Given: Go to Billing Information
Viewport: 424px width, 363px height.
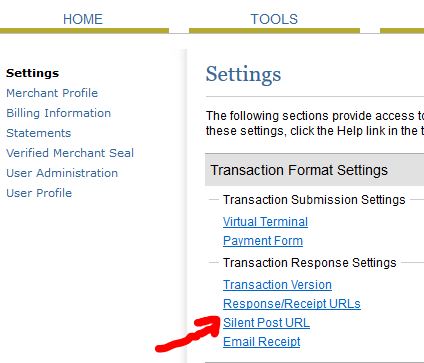Looking at the screenshot, I should pos(59,113).
